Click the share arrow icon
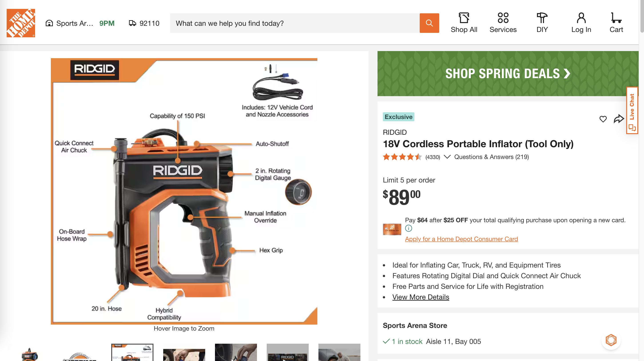 tap(618, 119)
